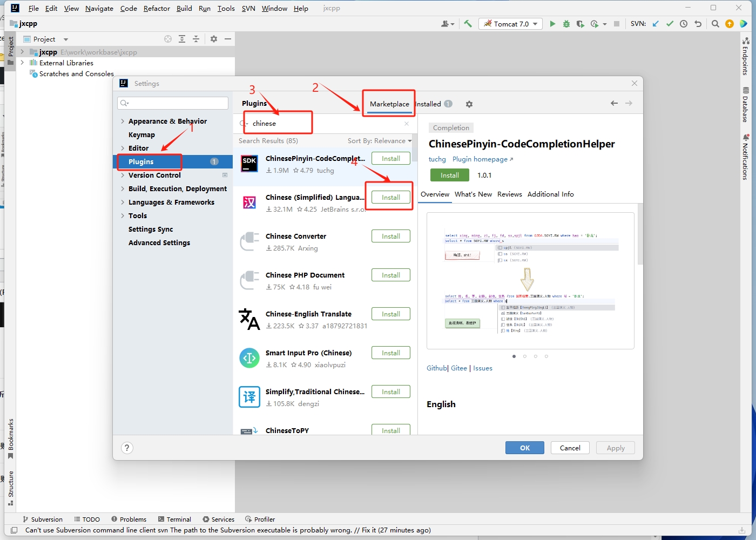Click the Cancel button
Image resolution: width=756 pixels, height=540 pixels.
click(570, 448)
